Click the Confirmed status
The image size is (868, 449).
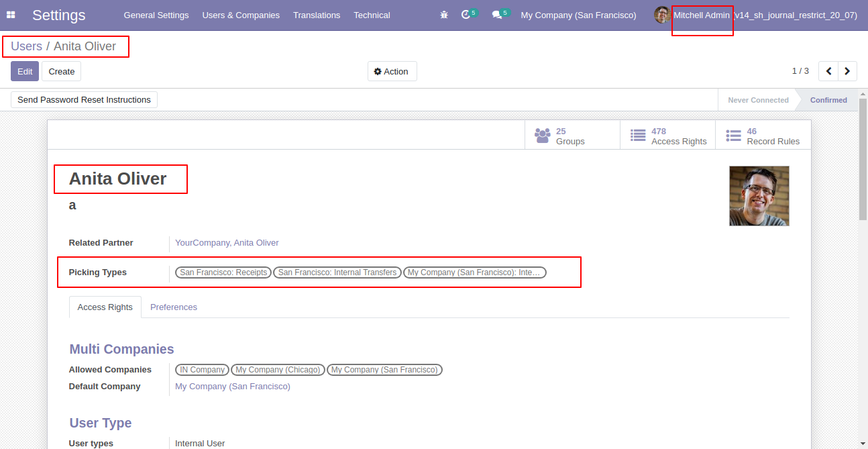(828, 100)
